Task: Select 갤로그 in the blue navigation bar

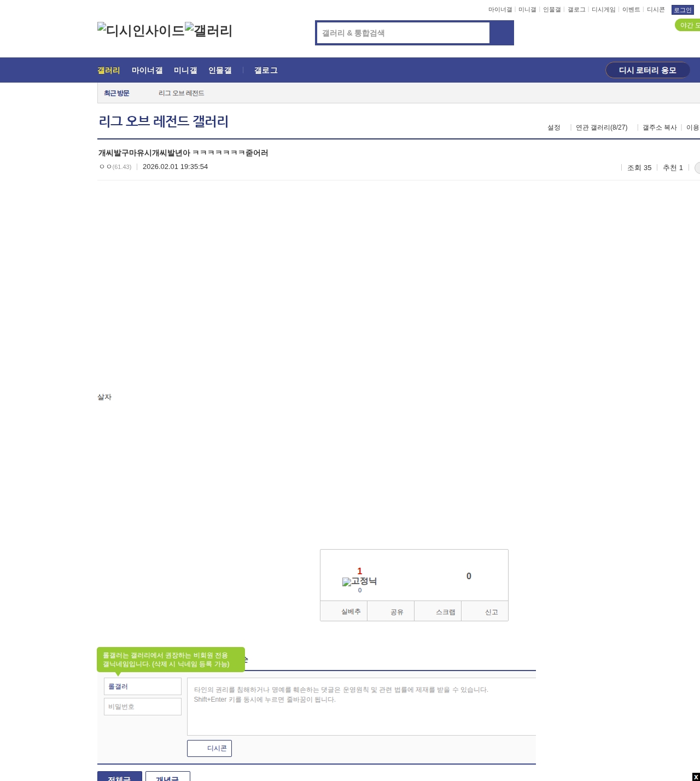Action: [x=266, y=70]
